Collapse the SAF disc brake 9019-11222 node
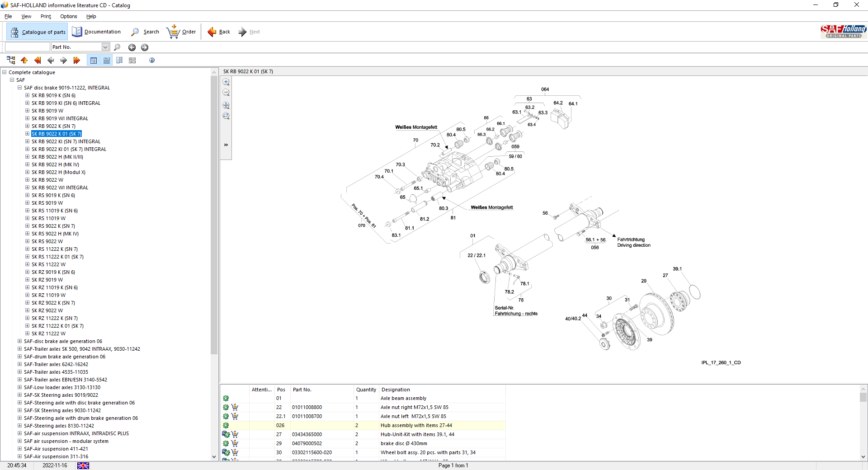 coord(19,88)
